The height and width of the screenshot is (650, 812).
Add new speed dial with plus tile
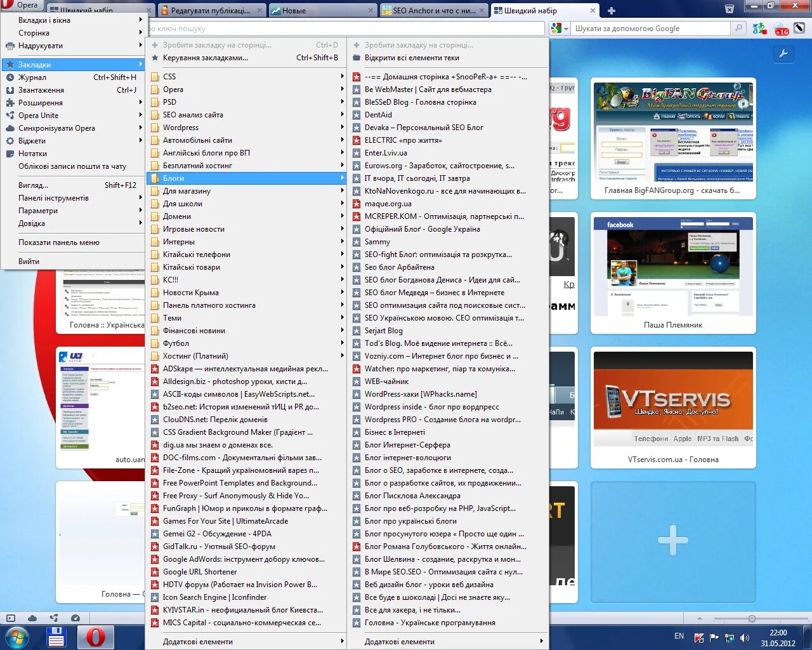coord(673,541)
